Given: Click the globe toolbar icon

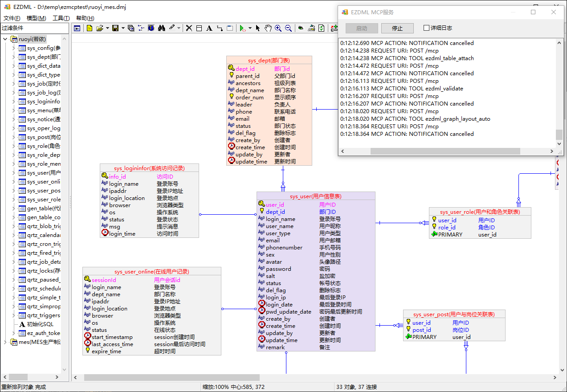Looking at the screenshot, I should point(151,28).
